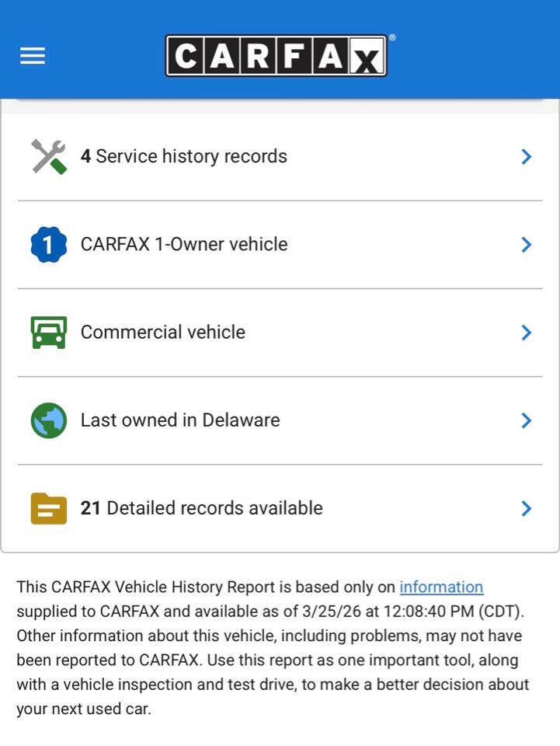Viewport: 560px width, 746px height.
Task: Follow the 'information' hyperlink in disclaimer
Action: coord(441,587)
